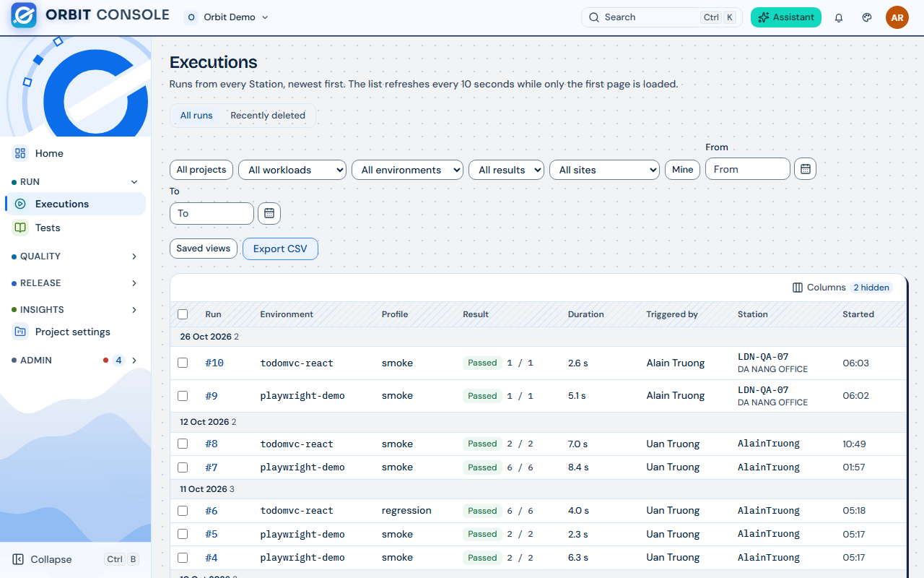The width and height of the screenshot is (924, 578).
Task: Open the To date calendar picker icon
Action: (x=269, y=213)
